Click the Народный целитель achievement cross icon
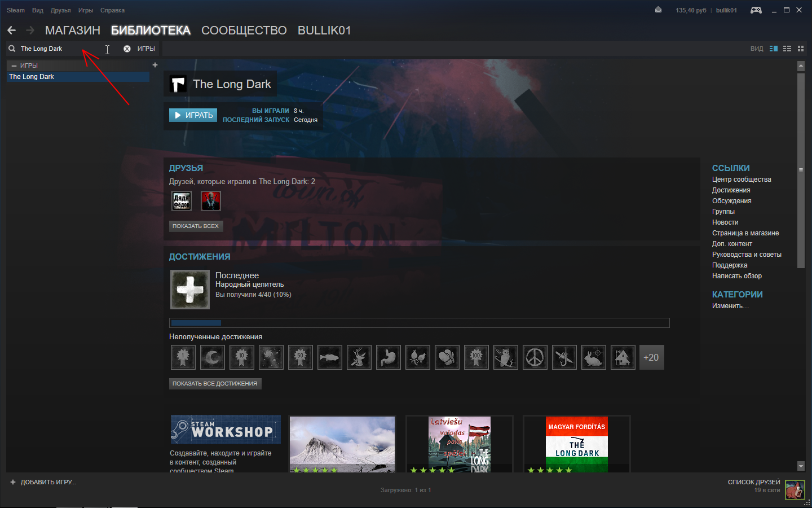This screenshot has width=812, height=508. click(190, 290)
